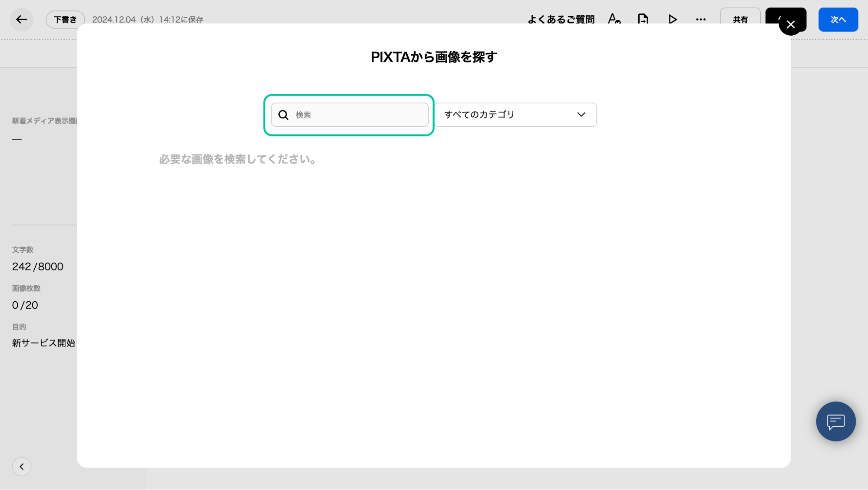Click the text proofreading A icon
The height and width of the screenshot is (490, 868).
(614, 20)
